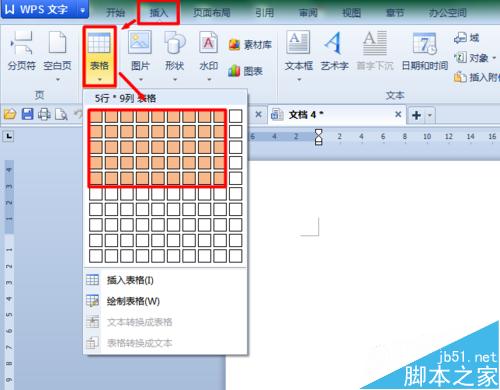Viewport: 500px width, 390px height.
Task: Click the 插入表格(I) icon in the menu
Action: click(x=92, y=280)
